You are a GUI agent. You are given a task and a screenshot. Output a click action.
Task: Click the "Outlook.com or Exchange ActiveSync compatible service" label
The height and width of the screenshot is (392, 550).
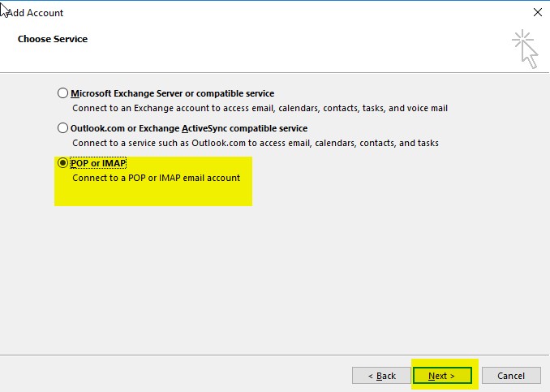pos(189,128)
